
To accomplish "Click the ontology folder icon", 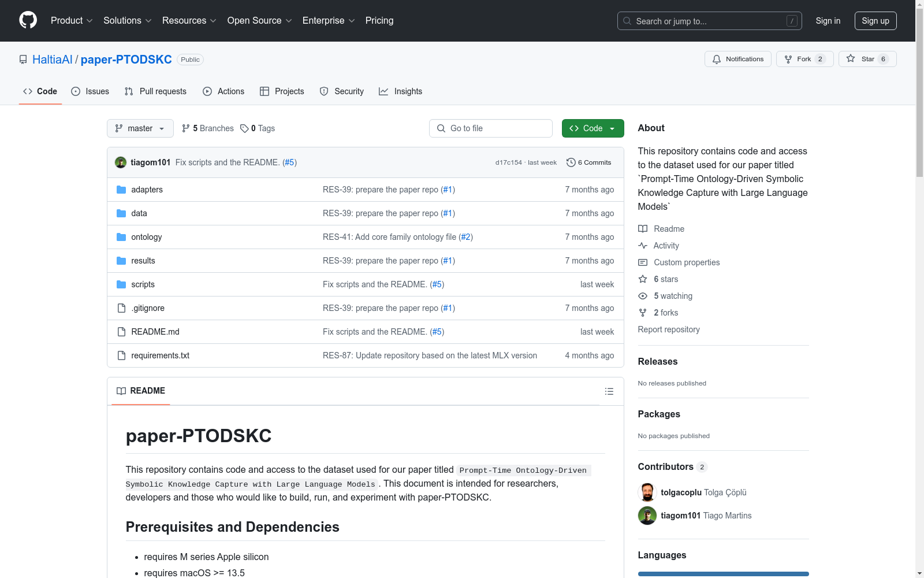I will (x=121, y=237).
